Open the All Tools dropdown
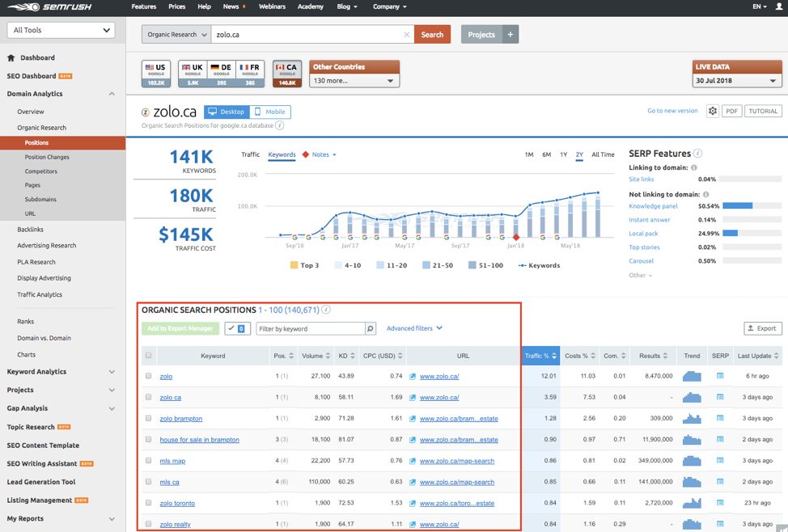This screenshot has height=532, width=788. (x=61, y=30)
